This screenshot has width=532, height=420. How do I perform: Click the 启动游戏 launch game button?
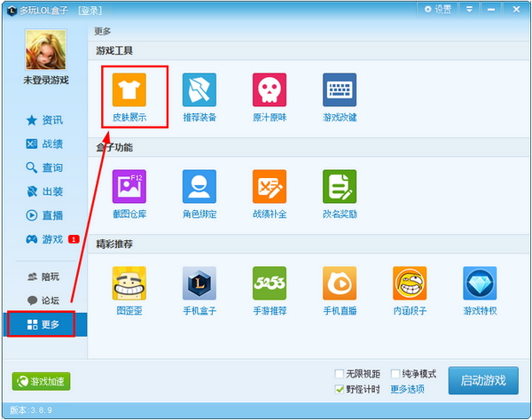point(483,380)
